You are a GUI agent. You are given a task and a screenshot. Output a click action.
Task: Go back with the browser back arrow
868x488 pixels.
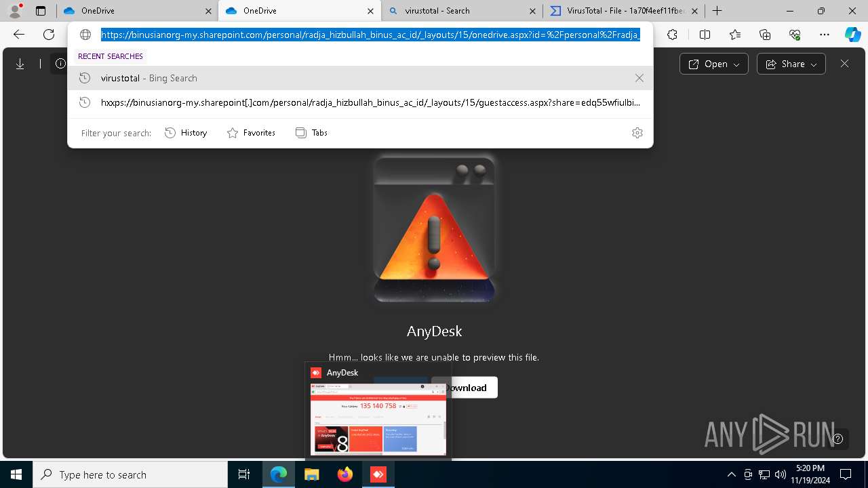(x=19, y=35)
